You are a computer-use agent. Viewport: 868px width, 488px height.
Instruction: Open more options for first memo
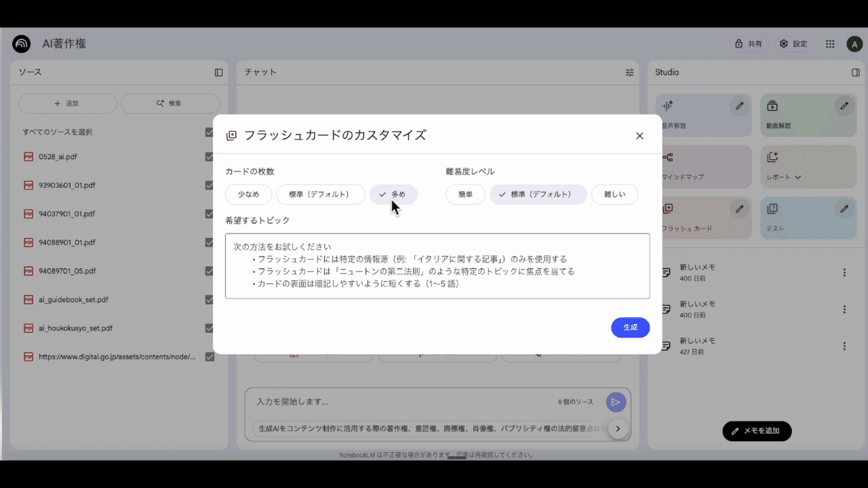click(844, 273)
